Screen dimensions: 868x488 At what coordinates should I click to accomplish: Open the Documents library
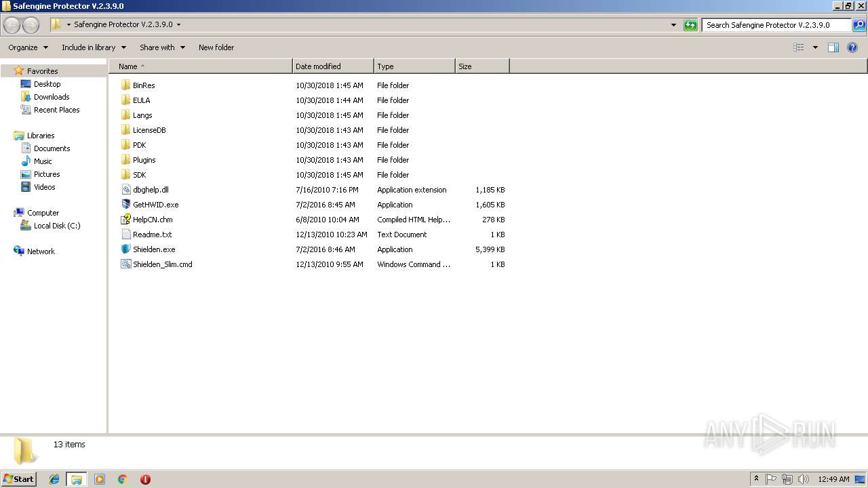pos(52,148)
